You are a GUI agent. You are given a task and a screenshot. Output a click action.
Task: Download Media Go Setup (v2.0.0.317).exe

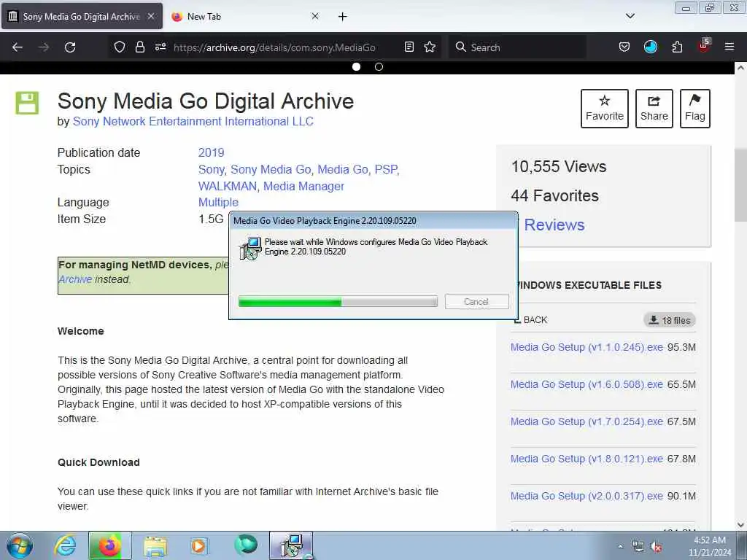point(587,496)
